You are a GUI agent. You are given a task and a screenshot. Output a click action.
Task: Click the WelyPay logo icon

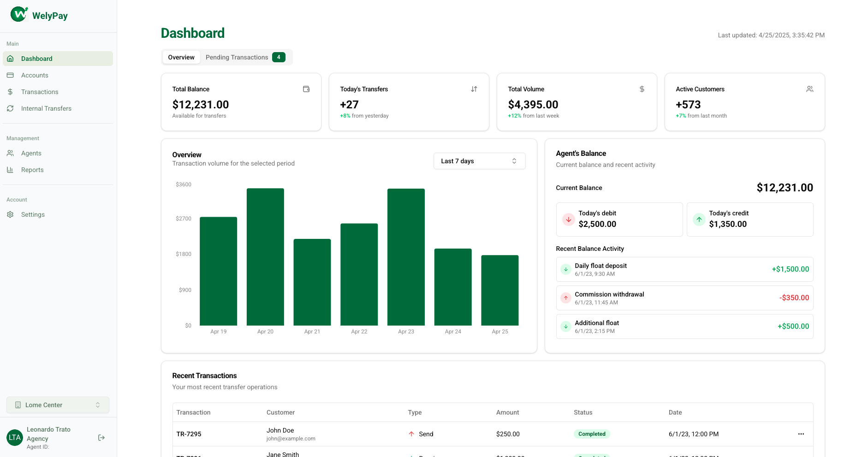[19, 14]
